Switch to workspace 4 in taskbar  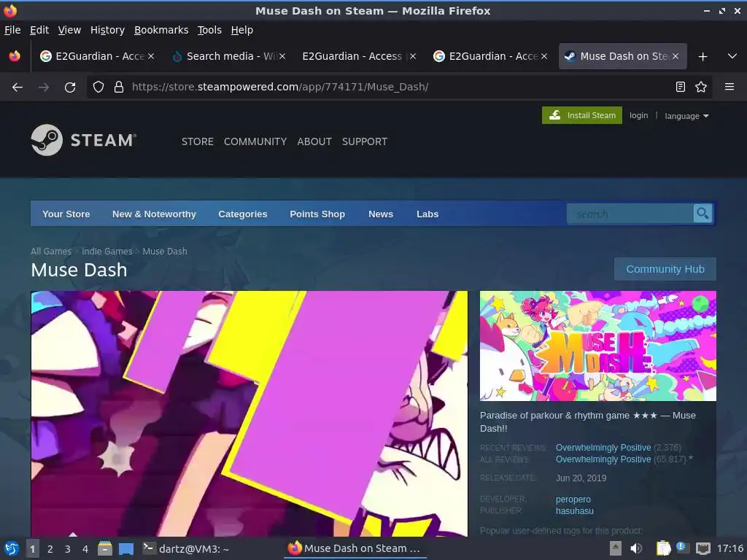[85, 549]
